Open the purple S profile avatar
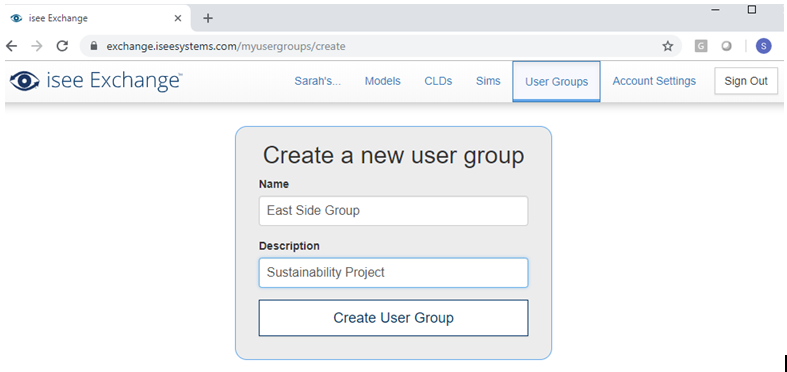Image resolution: width=787 pixels, height=372 pixels. [x=763, y=46]
